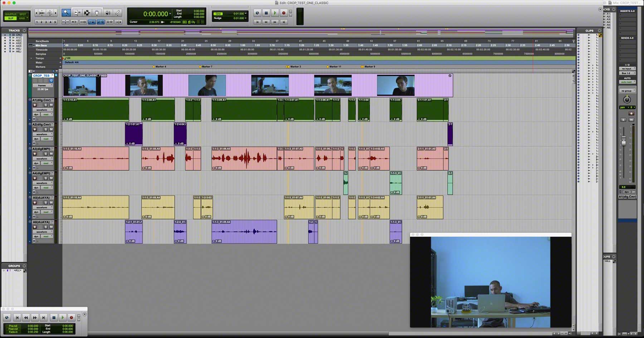Click Return to Zero in top transport
The width and height of the screenshot is (644, 338).
pos(257,22)
